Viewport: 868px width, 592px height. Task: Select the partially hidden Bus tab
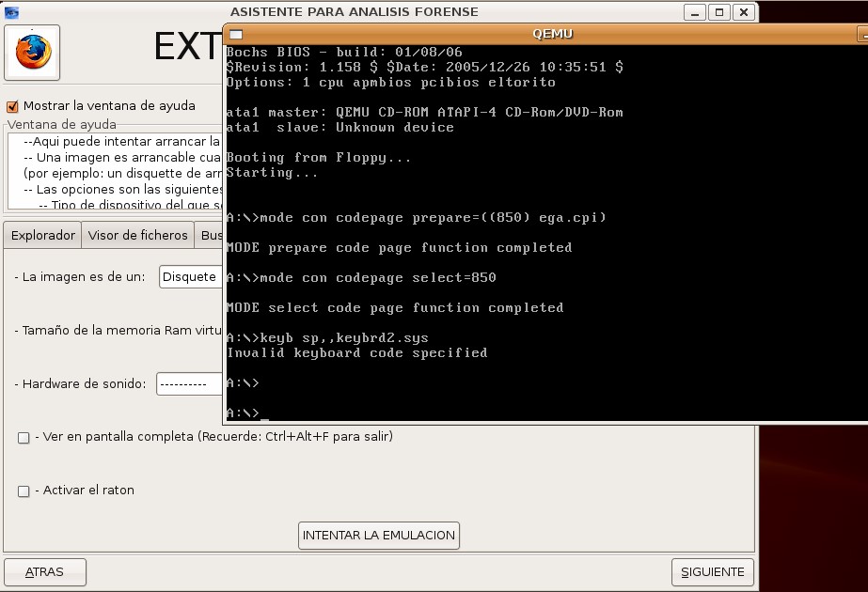pos(211,235)
